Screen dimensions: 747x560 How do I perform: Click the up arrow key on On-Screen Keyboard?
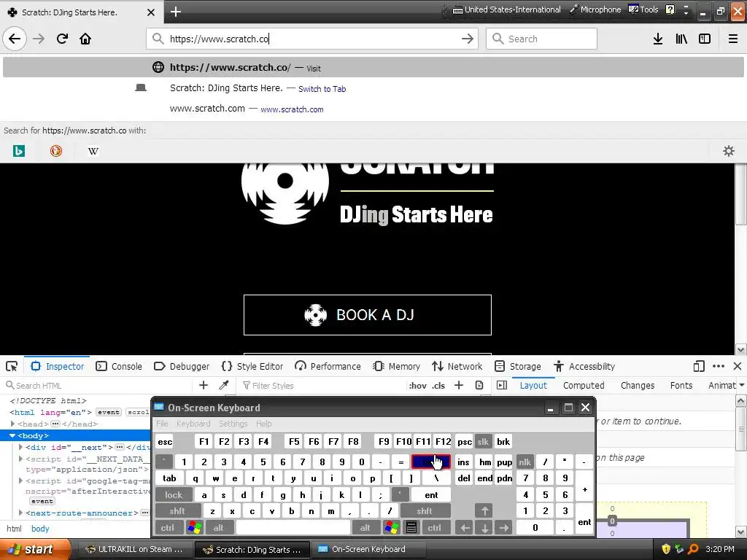(x=484, y=511)
